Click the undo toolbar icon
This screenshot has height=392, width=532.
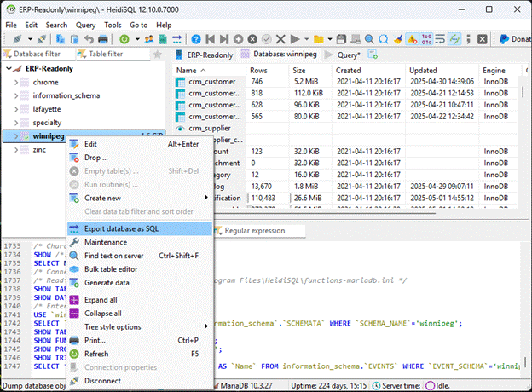pyautogui.click(x=89, y=39)
